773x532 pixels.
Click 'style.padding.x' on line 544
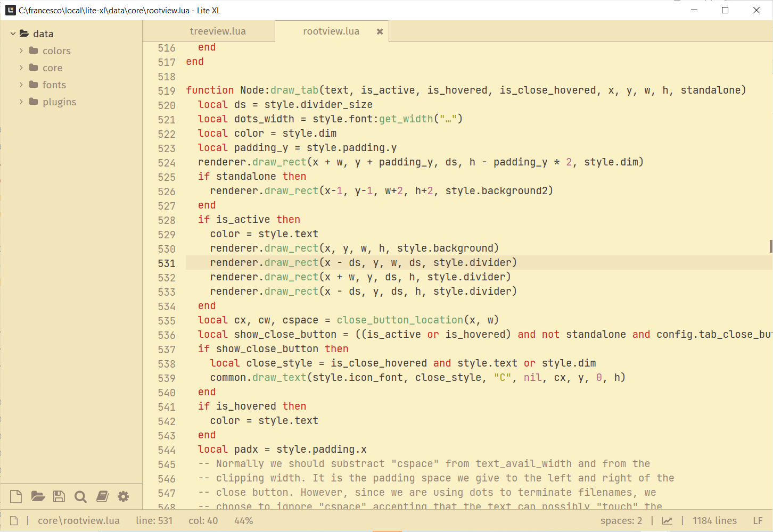[322, 450]
